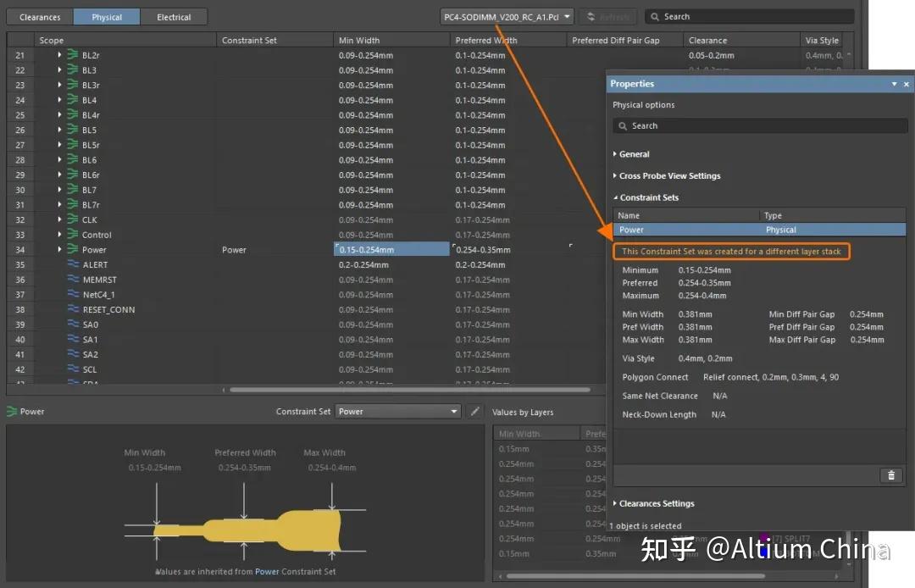915x588 pixels.
Task: Click the ALERT net icon
Action: tap(73, 264)
